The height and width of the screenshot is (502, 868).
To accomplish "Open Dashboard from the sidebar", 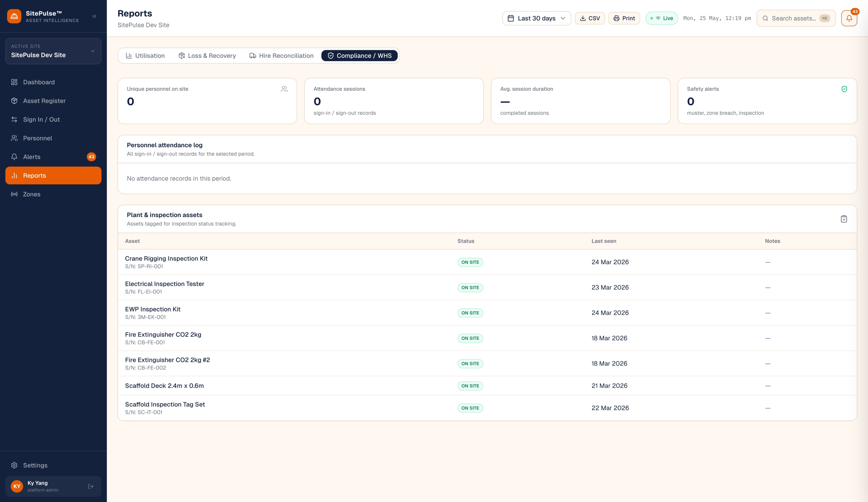I will click(53, 82).
